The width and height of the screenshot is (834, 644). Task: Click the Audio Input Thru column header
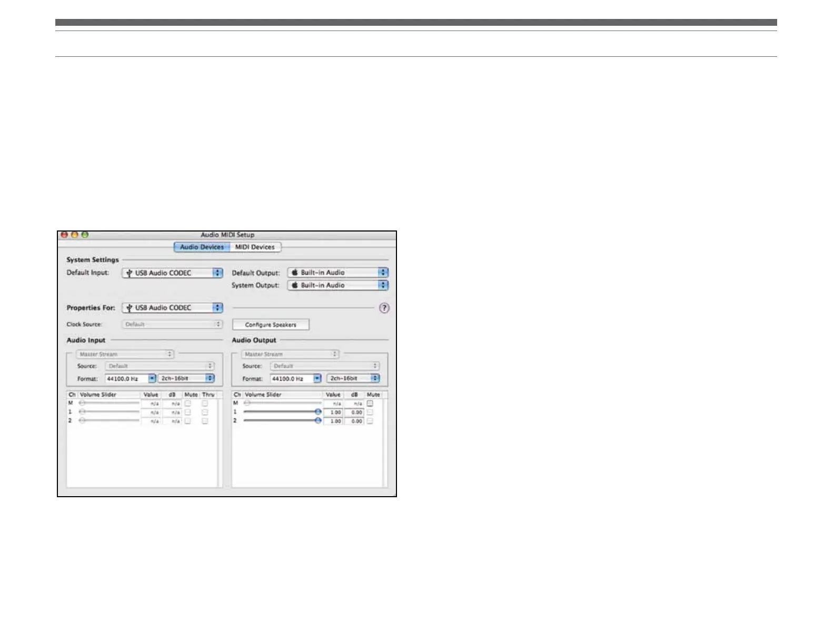pos(208,395)
